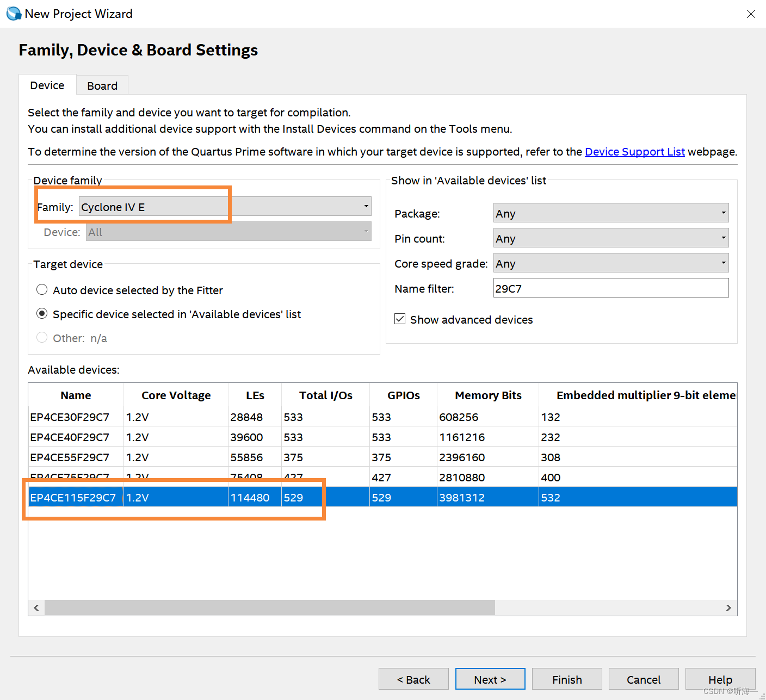Click LEs value 114480
The height and width of the screenshot is (700, 766).
click(250, 498)
